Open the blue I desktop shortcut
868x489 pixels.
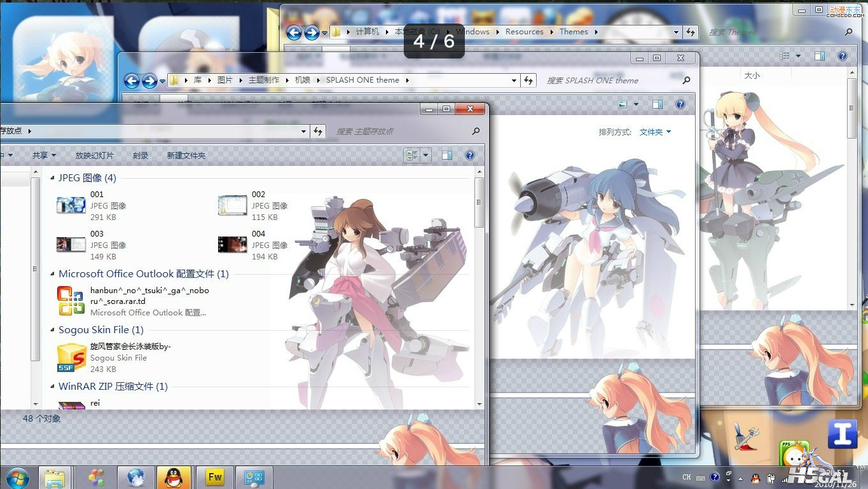843,434
